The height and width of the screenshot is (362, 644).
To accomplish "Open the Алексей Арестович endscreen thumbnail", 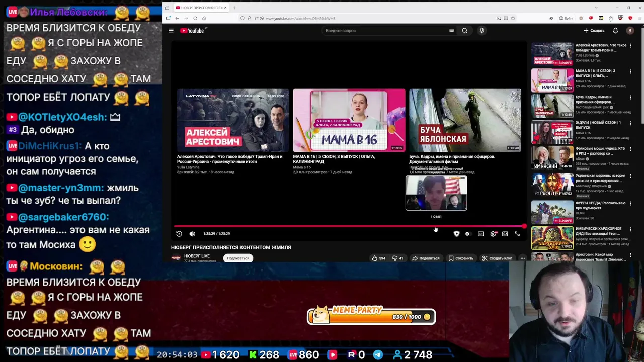I will (x=233, y=120).
